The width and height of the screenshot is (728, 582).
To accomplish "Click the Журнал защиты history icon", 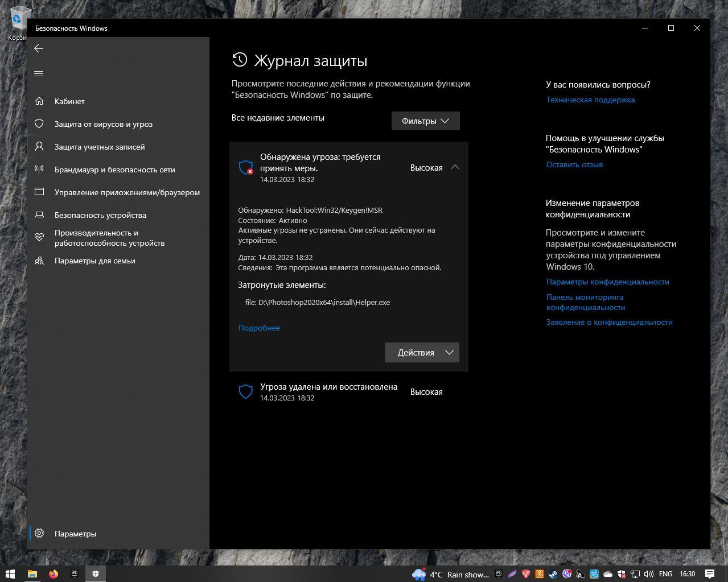I will coord(240,60).
